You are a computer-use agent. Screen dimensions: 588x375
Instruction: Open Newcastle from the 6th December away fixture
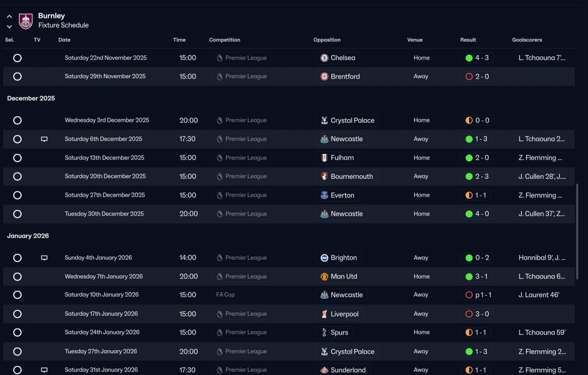coord(342,139)
